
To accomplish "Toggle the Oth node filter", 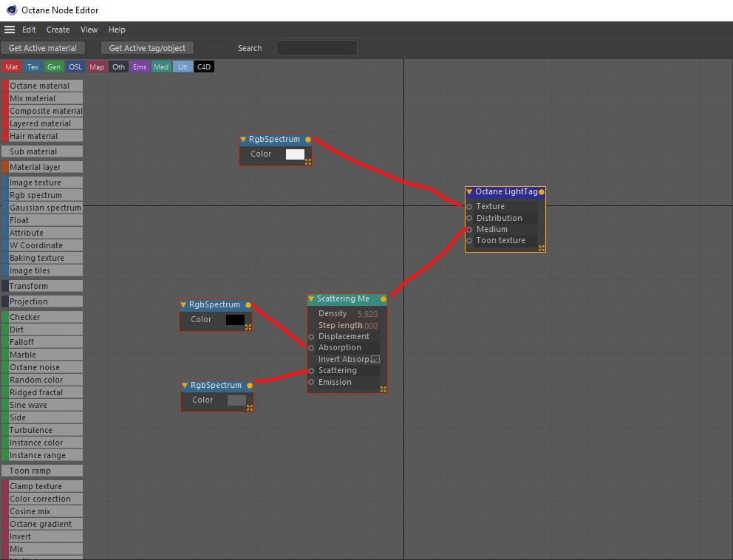I will click(118, 66).
